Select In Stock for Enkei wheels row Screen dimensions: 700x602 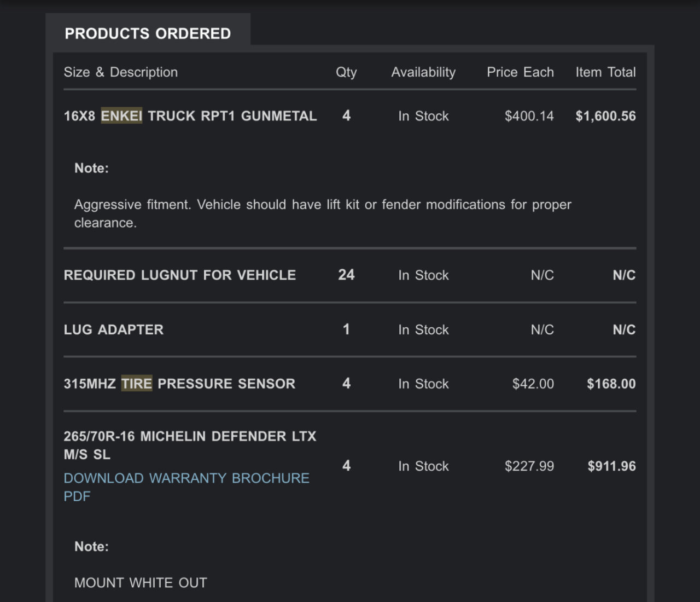[x=423, y=116]
